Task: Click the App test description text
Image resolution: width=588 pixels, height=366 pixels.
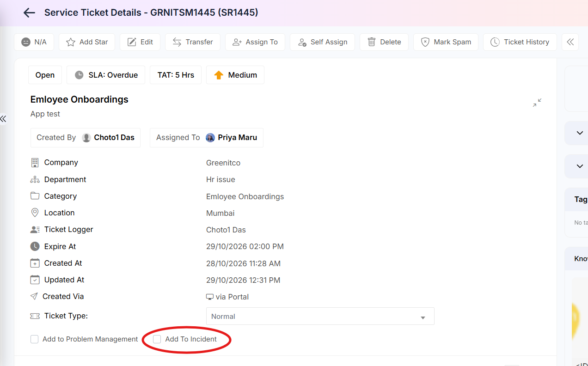Action: coord(45,114)
